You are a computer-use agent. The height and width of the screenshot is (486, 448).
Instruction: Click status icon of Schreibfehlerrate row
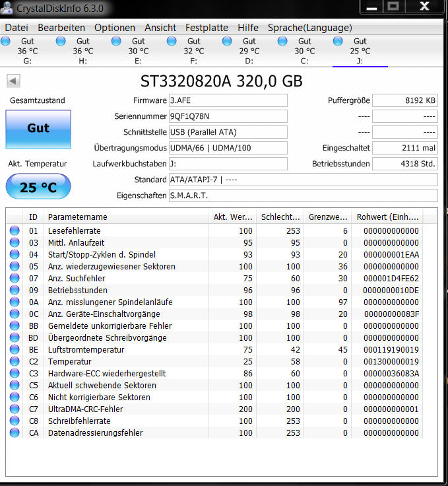pyautogui.click(x=15, y=421)
